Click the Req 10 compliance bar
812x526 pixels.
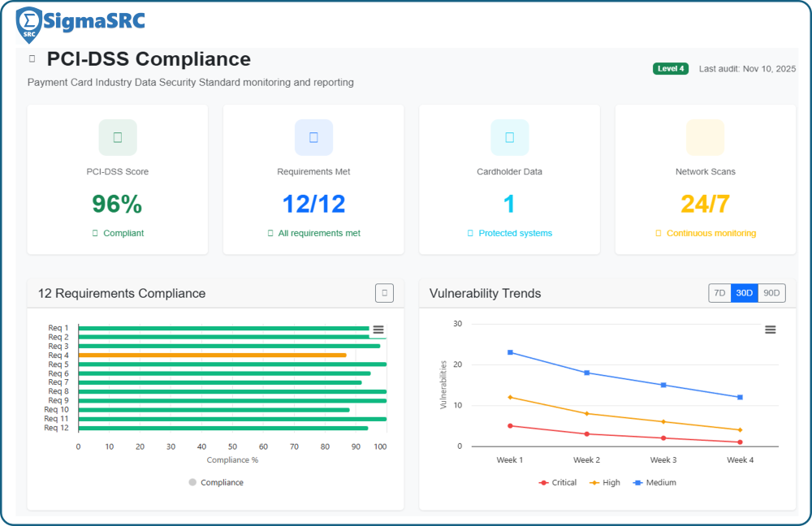[214, 409]
